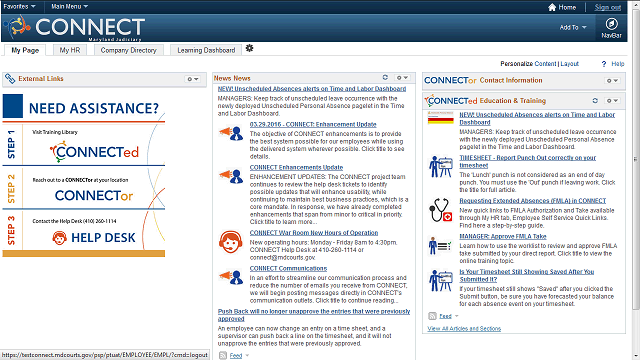The height and width of the screenshot is (360, 640).
Task: Refresh the CONNECTed Education & Training pagelet
Action: [x=595, y=100]
